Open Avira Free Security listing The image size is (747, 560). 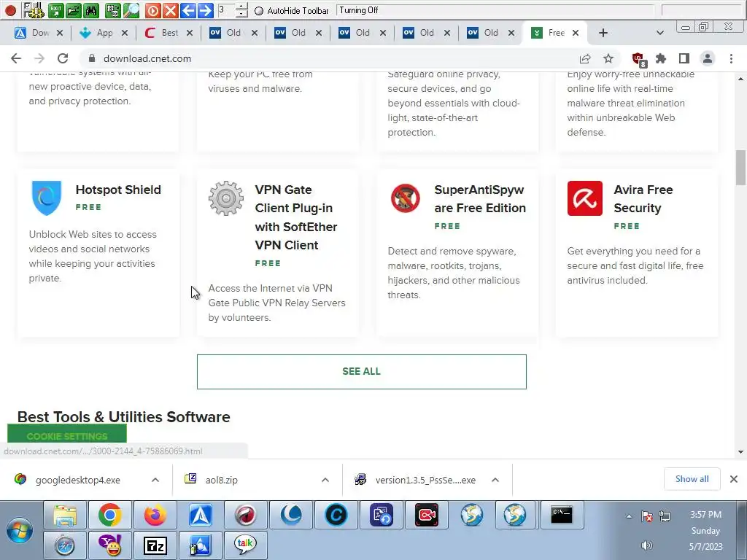[x=643, y=198]
